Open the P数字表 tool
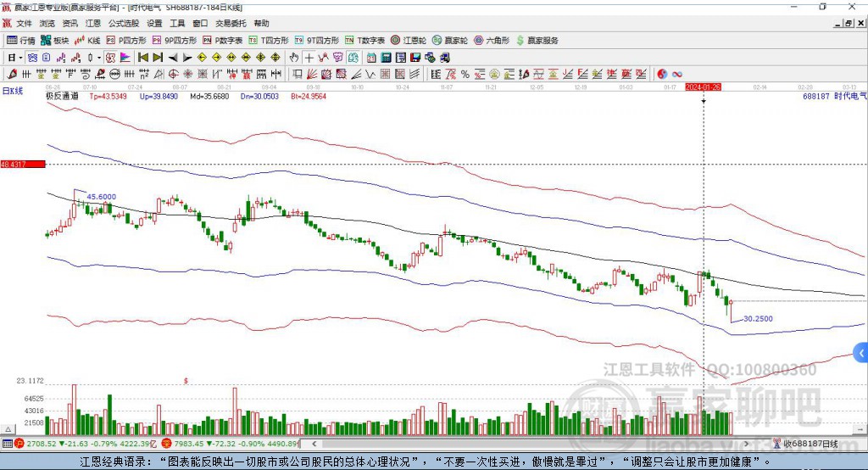 point(223,41)
